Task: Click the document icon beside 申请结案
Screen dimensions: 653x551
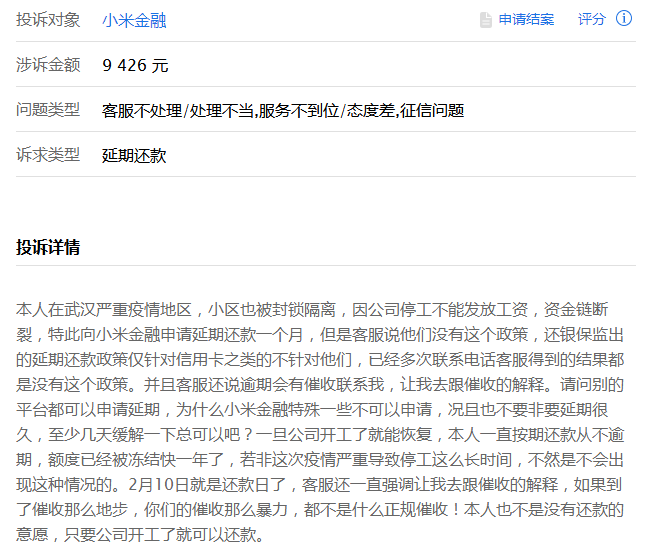Action: click(486, 20)
